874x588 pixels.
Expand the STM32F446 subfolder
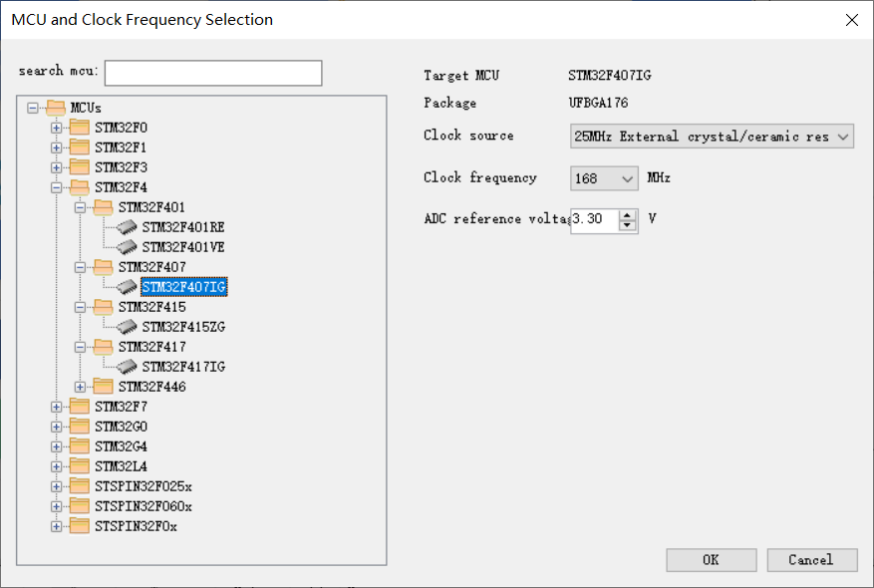pos(81,387)
